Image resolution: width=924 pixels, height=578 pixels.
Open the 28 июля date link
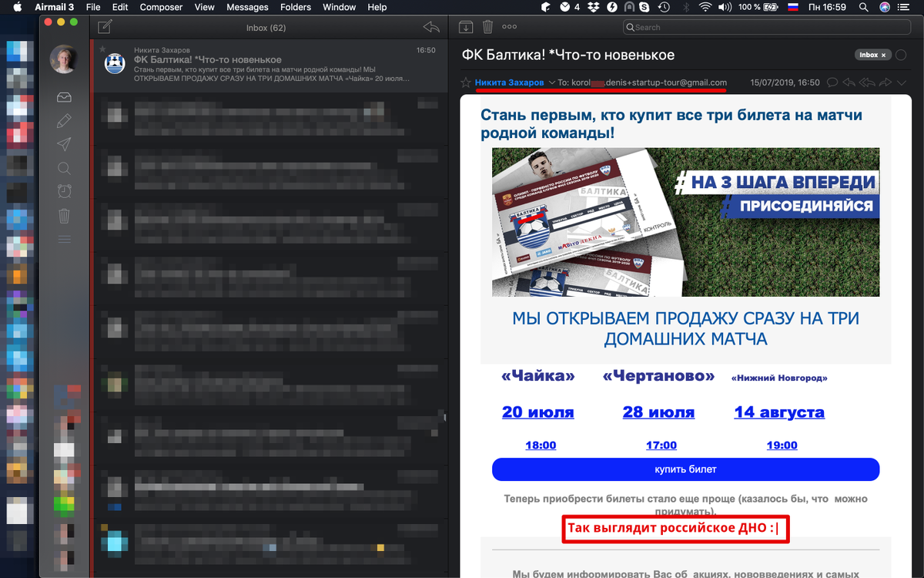point(658,412)
